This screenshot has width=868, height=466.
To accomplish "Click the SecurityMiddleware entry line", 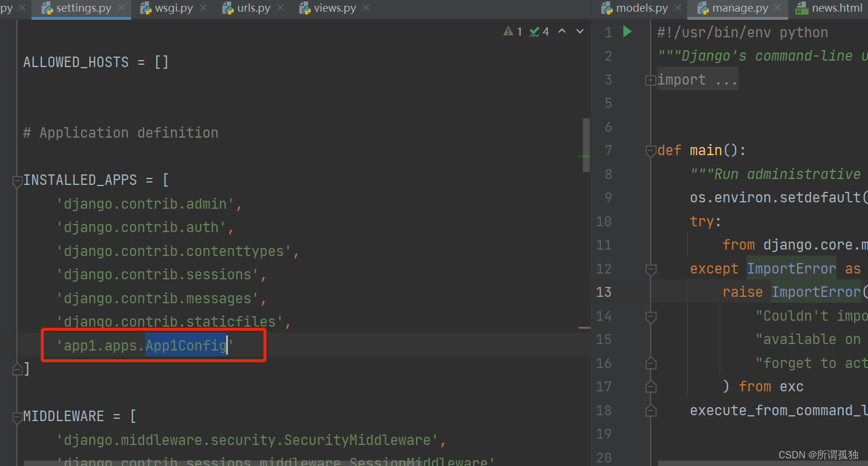I will (251, 440).
